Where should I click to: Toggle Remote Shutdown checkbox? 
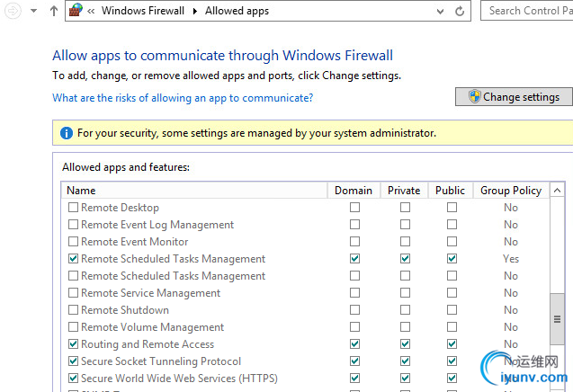pyautogui.click(x=73, y=310)
